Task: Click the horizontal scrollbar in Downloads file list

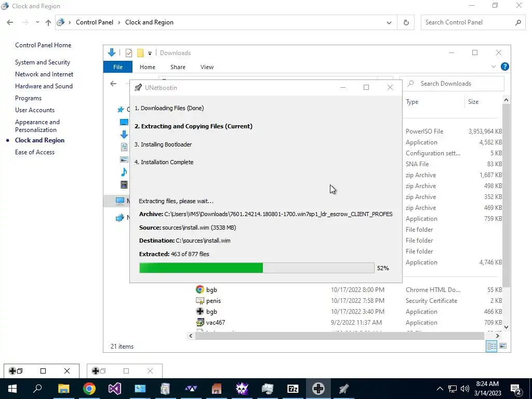Action: pos(340,336)
